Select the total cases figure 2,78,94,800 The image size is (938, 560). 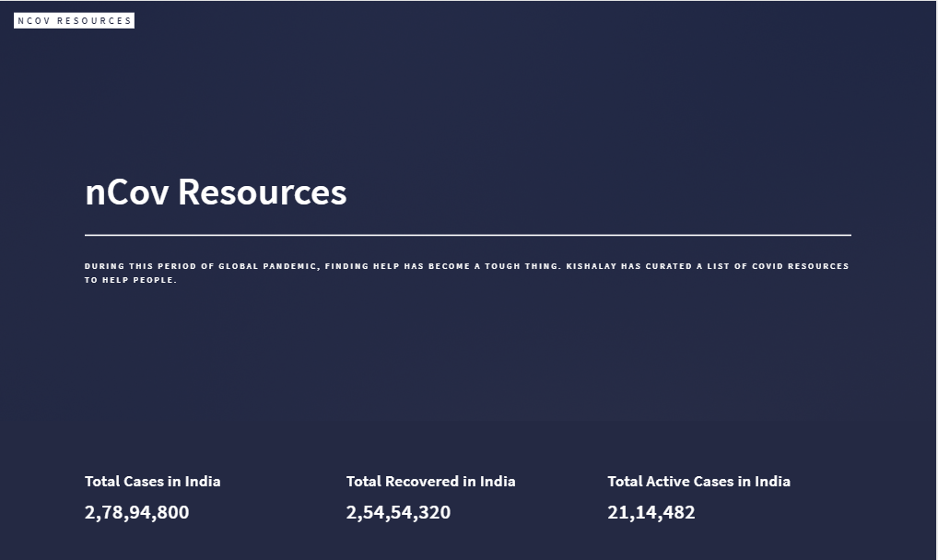[136, 512]
